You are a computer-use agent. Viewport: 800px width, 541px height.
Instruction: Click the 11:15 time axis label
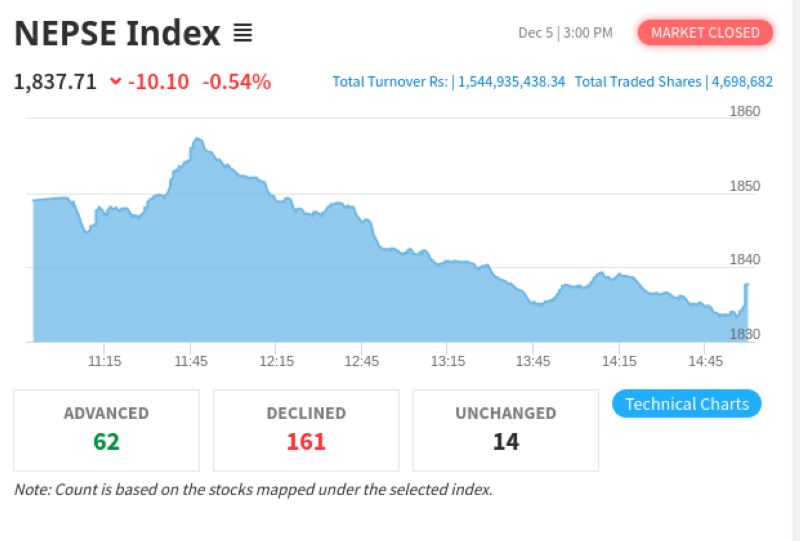pyautogui.click(x=105, y=360)
